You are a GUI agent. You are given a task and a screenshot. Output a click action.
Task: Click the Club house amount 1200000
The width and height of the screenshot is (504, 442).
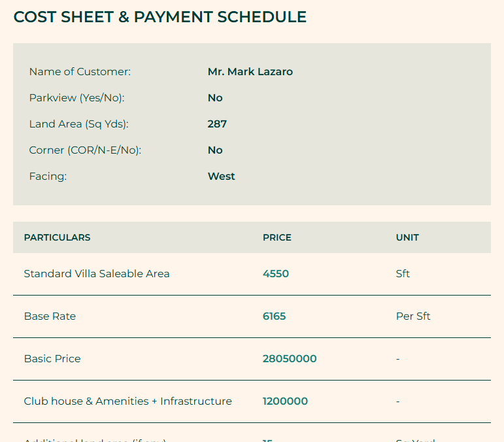coord(285,401)
